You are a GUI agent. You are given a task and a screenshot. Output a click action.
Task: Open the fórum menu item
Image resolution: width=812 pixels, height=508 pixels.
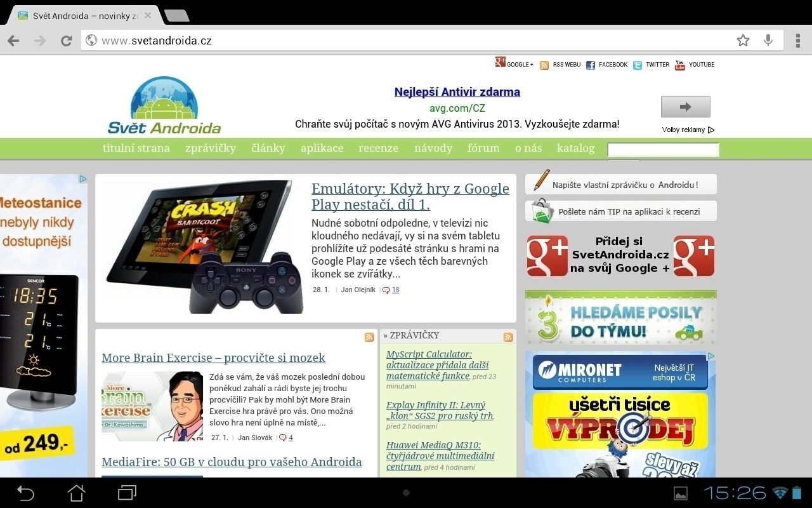(483, 148)
